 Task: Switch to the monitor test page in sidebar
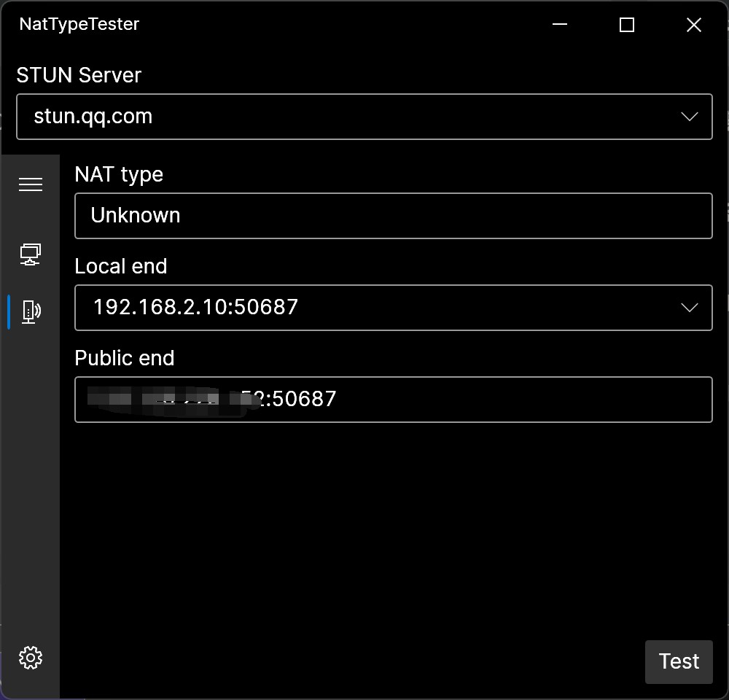tap(31, 253)
